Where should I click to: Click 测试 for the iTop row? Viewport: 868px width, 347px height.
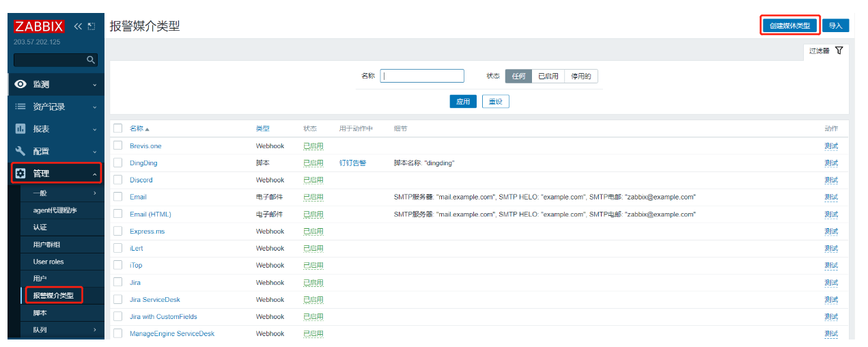coord(831,266)
